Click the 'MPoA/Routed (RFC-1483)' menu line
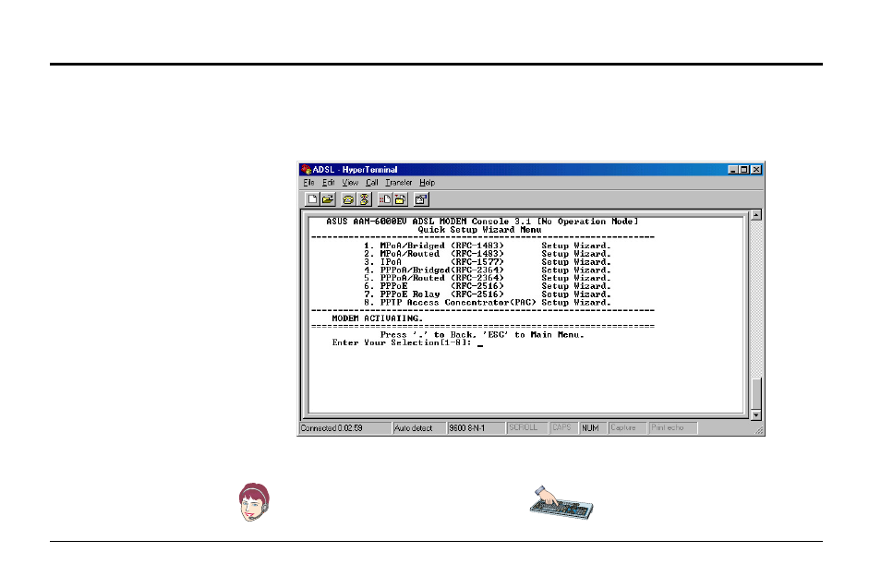 487,254
